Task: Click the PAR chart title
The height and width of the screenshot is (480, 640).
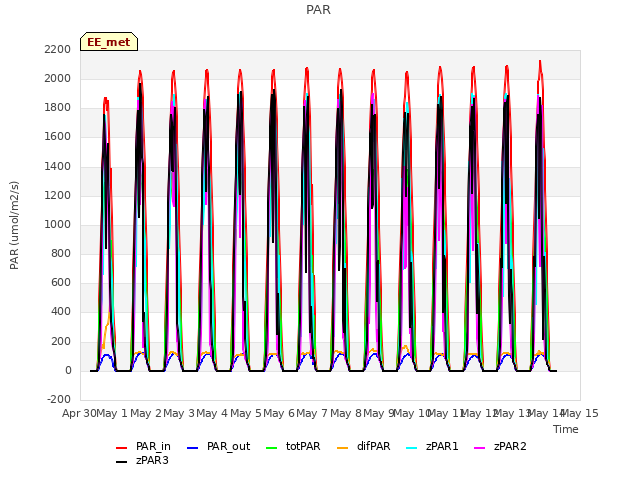Action: click(318, 10)
